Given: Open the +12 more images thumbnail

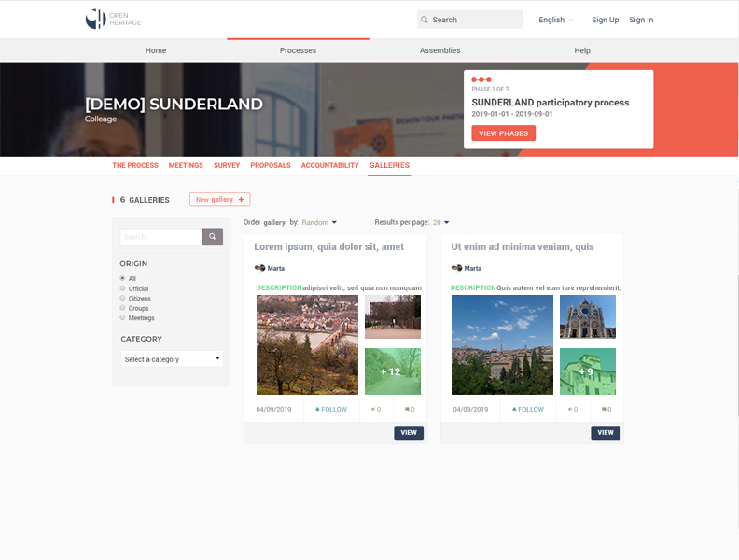Looking at the screenshot, I should 393,371.
